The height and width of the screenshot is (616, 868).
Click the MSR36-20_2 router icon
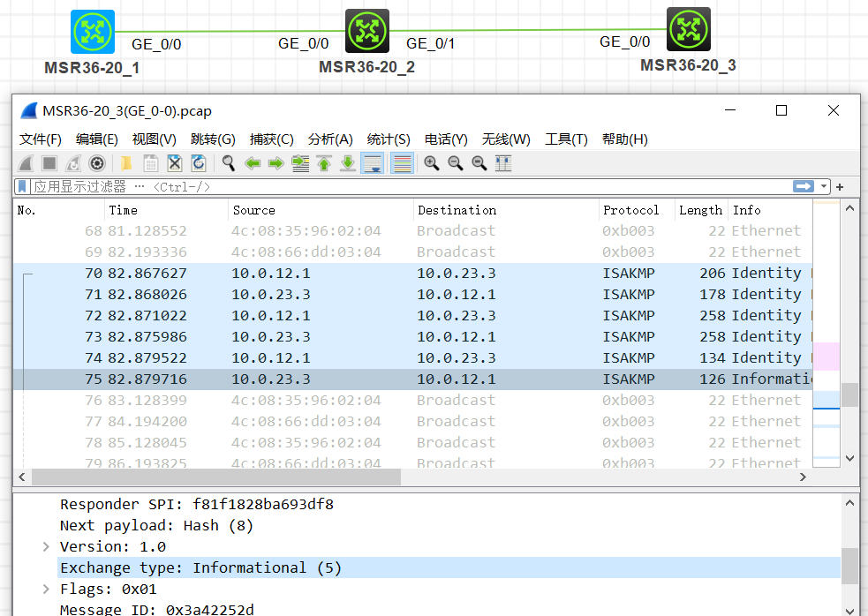point(366,32)
